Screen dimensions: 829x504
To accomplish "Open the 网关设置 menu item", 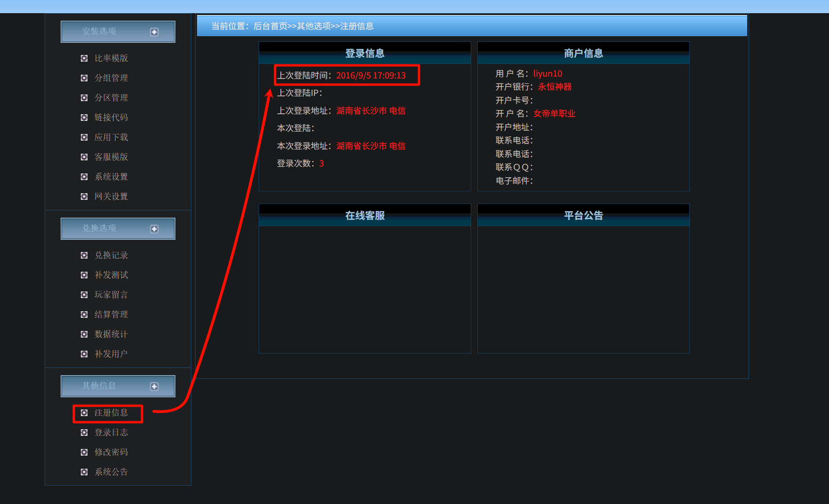I will pos(111,197).
